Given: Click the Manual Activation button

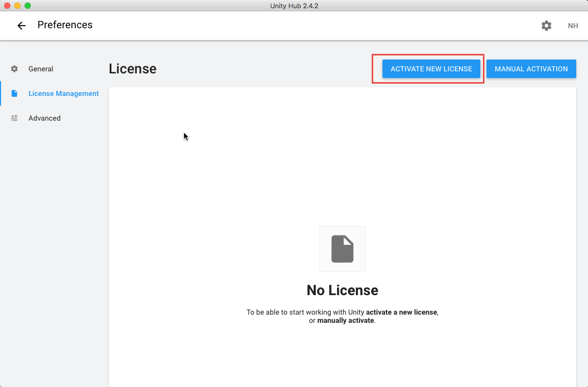Looking at the screenshot, I should coord(531,69).
